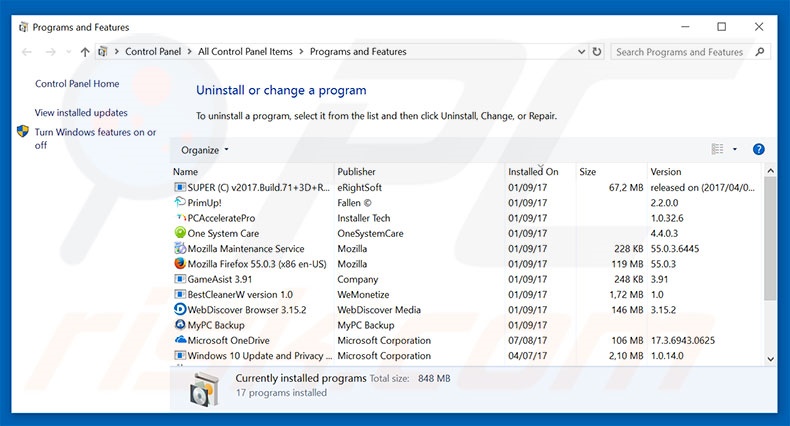Click the WeMonetize publisher cell
Screen dimensions: 790x426
pos(363,295)
